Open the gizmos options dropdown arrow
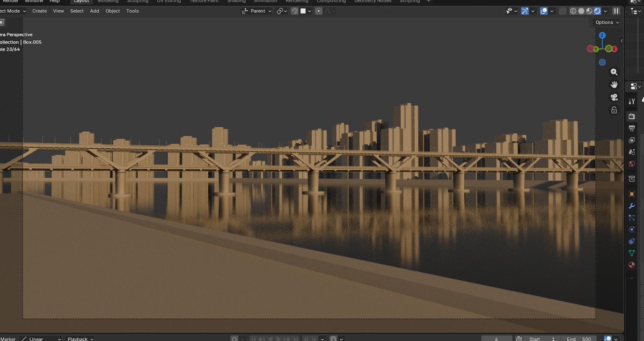The width and height of the screenshot is (644, 341). pos(534,11)
